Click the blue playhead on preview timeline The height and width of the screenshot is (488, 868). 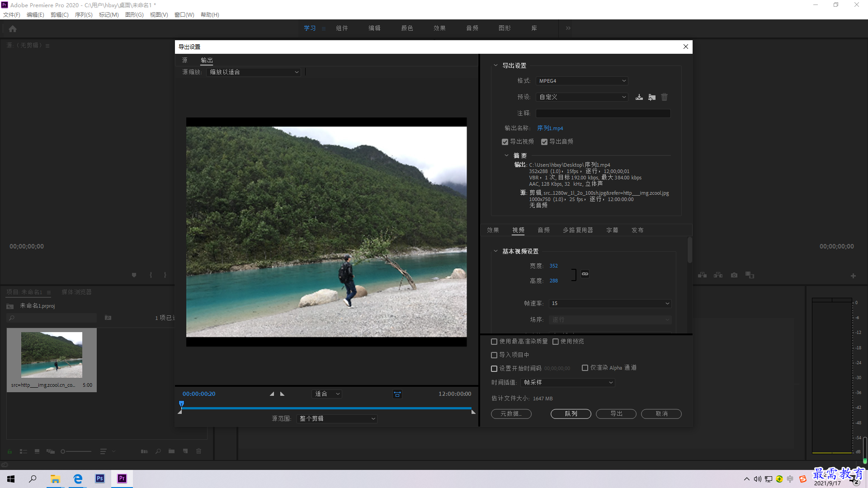click(x=181, y=404)
